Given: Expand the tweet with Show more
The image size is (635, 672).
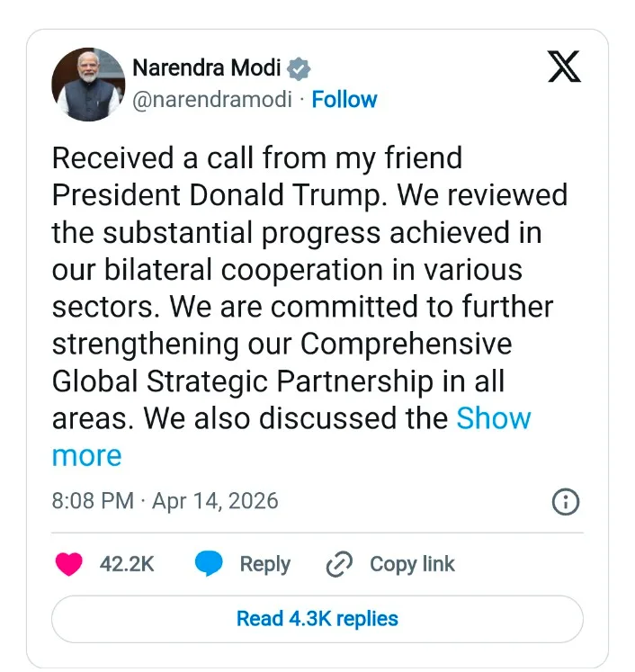Looking at the screenshot, I should click(493, 418).
